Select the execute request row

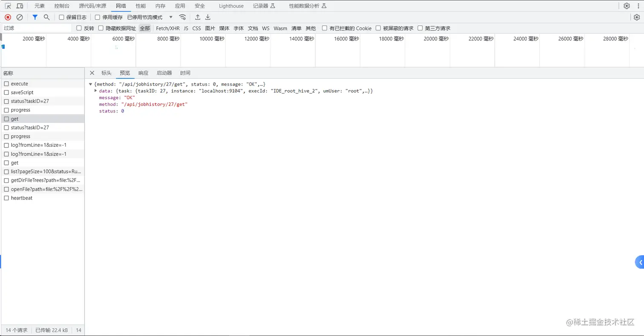coord(43,84)
